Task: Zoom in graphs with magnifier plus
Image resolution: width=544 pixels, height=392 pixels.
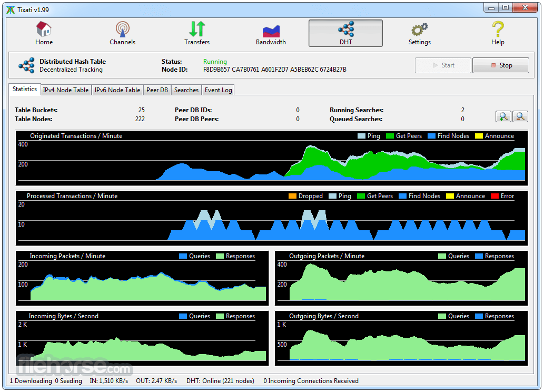Action: coord(503,116)
